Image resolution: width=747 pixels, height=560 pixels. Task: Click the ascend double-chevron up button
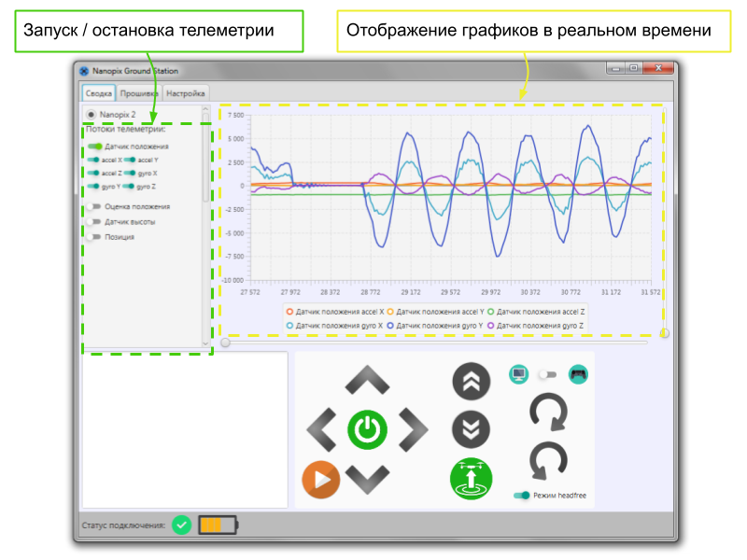[471, 381]
